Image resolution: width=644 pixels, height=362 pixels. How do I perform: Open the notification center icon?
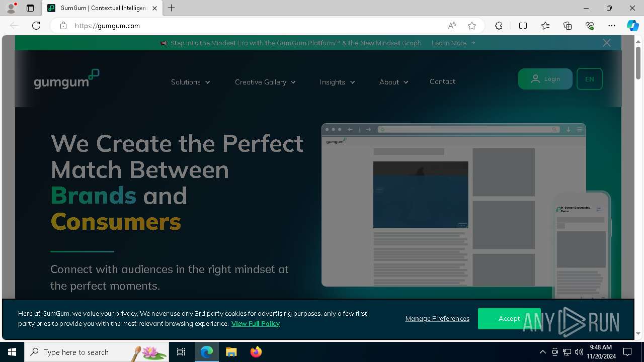click(627, 352)
